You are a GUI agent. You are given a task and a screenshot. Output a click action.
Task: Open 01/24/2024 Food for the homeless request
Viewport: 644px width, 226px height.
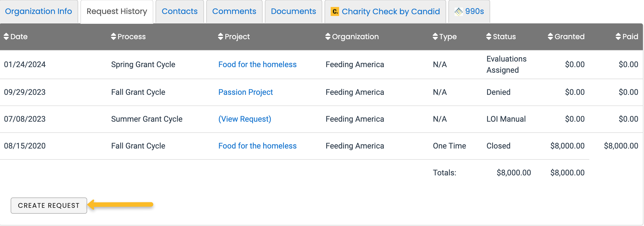pos(257,65)
